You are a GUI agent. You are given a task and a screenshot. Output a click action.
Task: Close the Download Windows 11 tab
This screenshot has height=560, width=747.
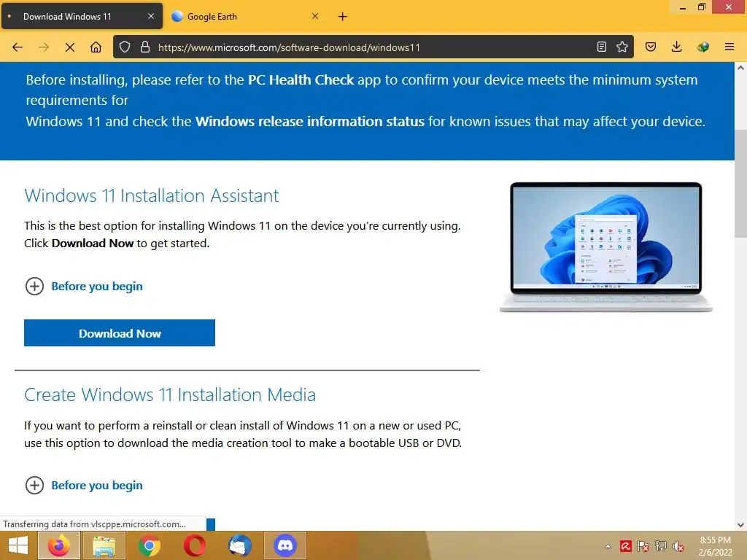click(151, 16)
